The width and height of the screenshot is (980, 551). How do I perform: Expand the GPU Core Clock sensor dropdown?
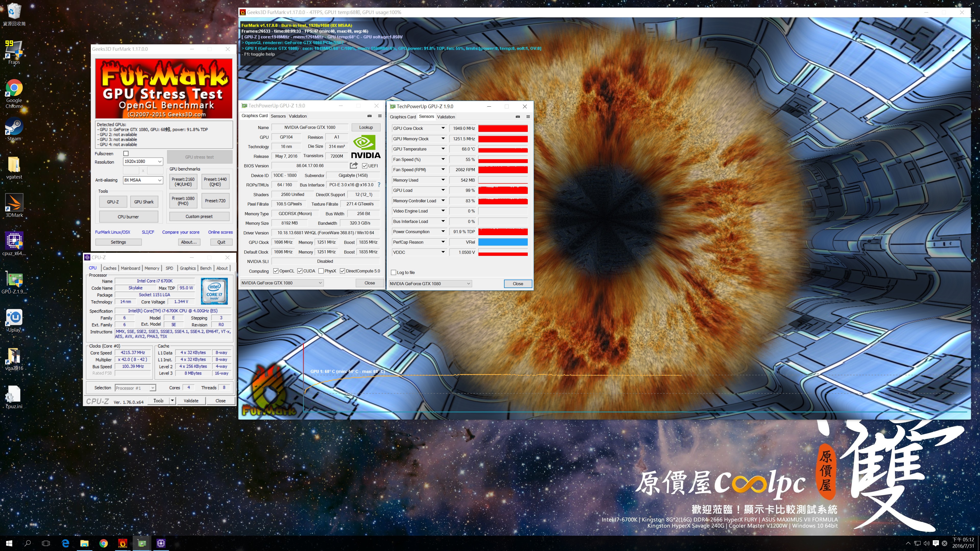coord(443,128)
